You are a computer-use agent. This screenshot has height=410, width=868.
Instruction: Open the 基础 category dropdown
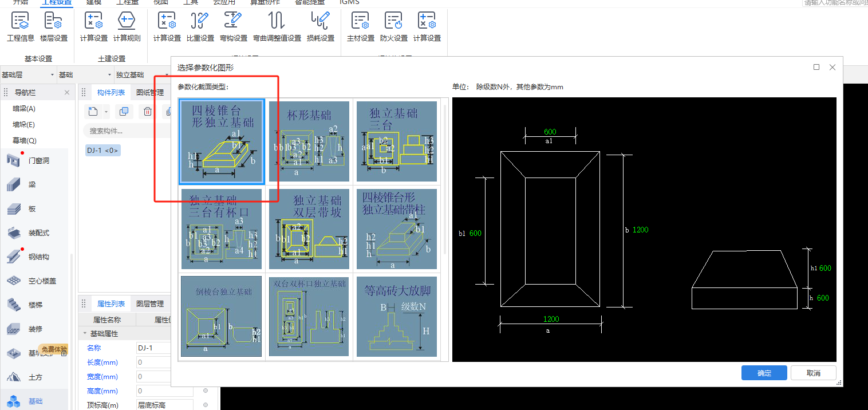pos(85,75)
